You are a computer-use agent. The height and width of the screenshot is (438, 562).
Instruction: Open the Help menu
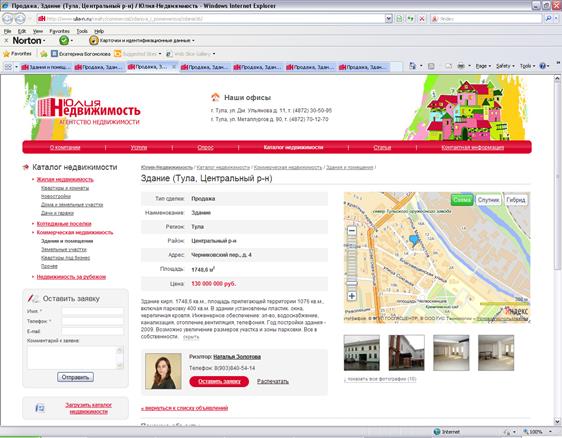pos(99,31)
